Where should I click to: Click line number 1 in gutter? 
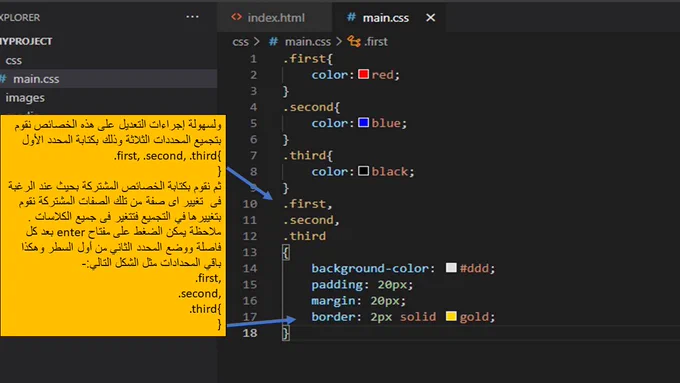[x=253, y=59]
